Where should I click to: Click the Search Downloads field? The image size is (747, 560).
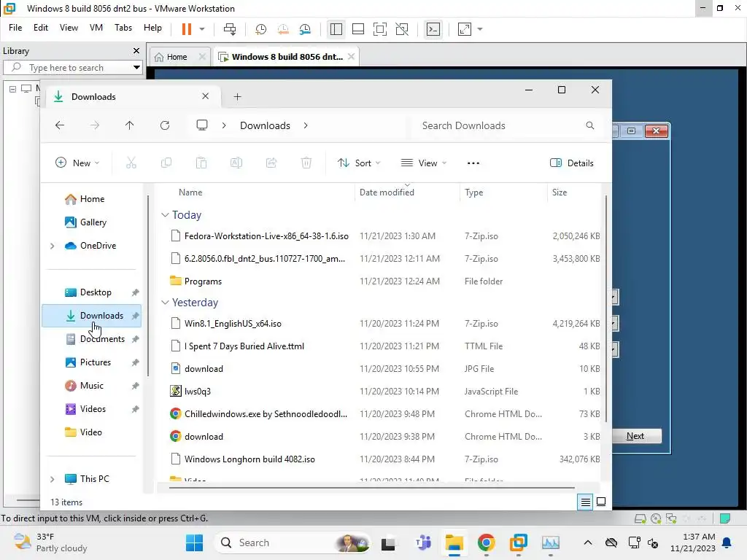click(x=506, y=125)
